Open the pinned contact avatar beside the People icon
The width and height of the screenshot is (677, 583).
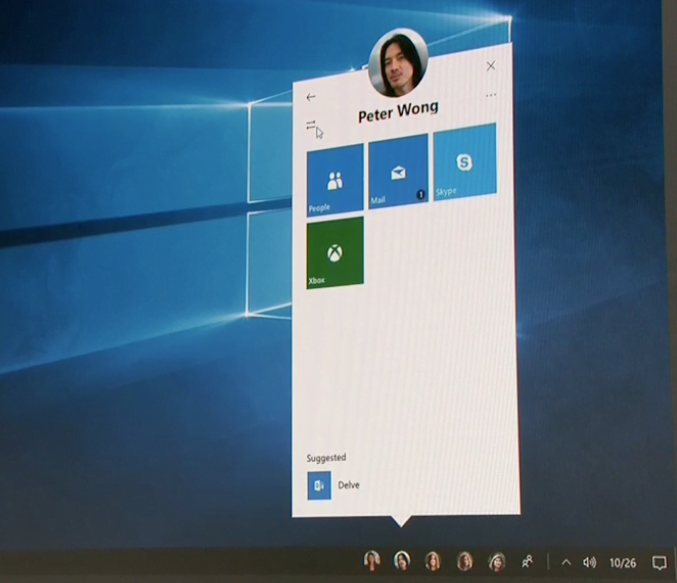(x=497, y=562)
